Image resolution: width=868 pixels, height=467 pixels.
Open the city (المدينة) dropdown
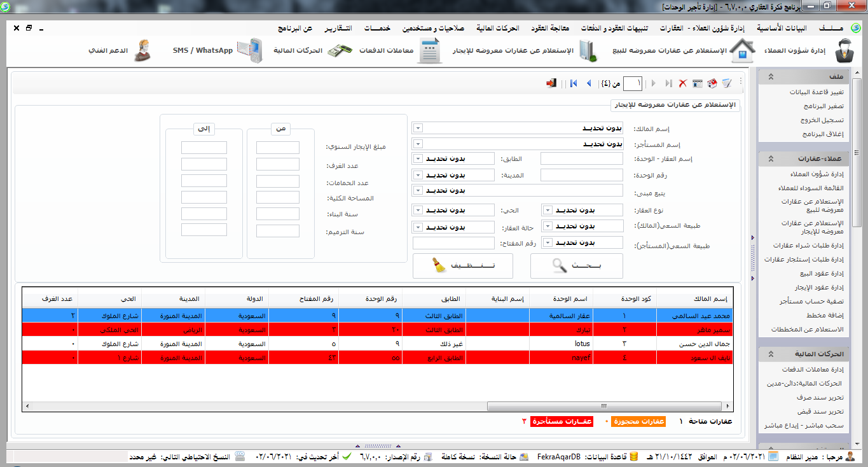(x=417, y=174)
